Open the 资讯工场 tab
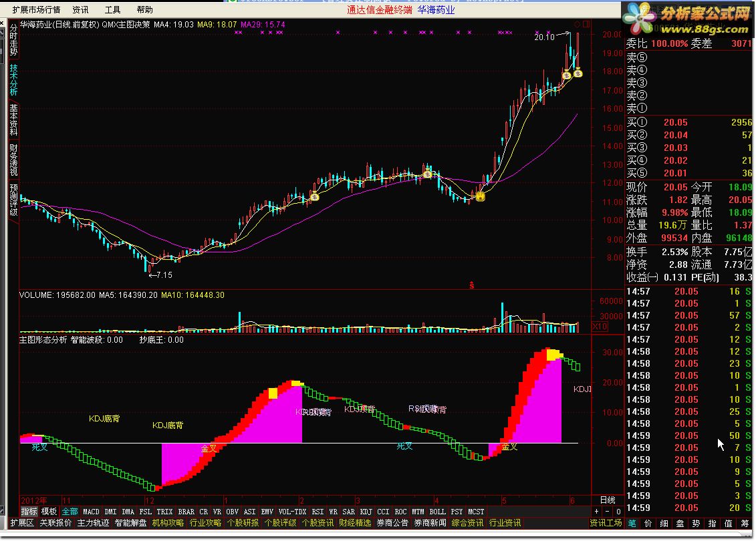Screen dimensions: 756x541 click(x=606, y=523)
